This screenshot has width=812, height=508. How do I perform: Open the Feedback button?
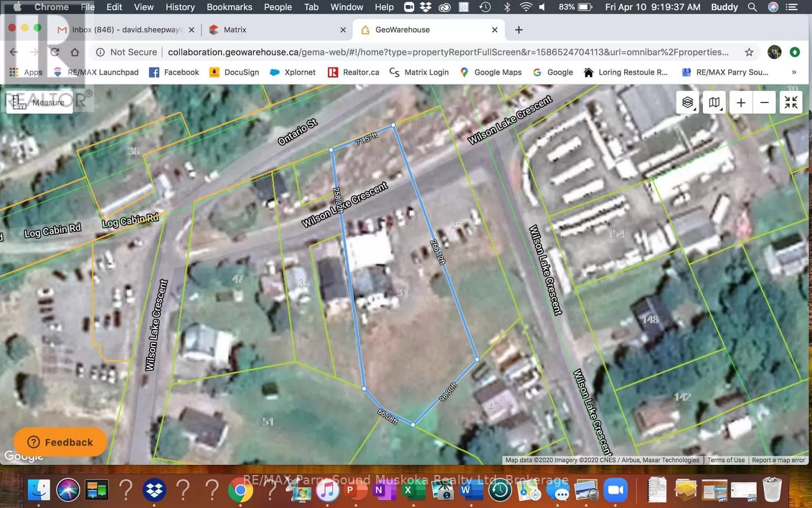pyautogui.click(x=60, y=442)
